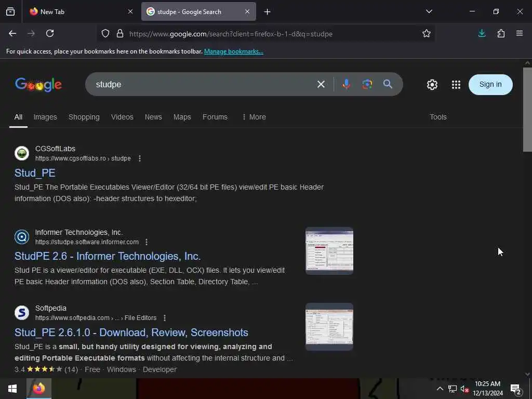The width and height of the screenshot is (532, 399).
Task: Open the network status tray icon
Action: tap(453, 389)
